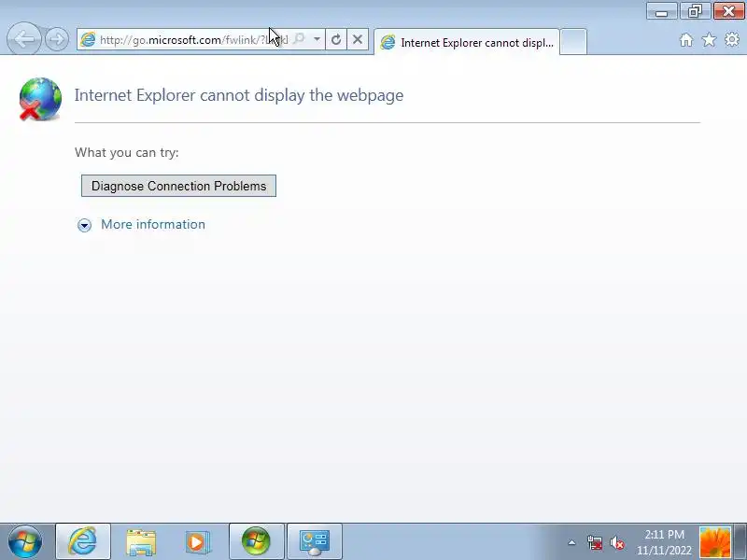
Task: Open the address bar autocomplete dropdown arrow
Action: pyautogui.click(x=317, y=39)
